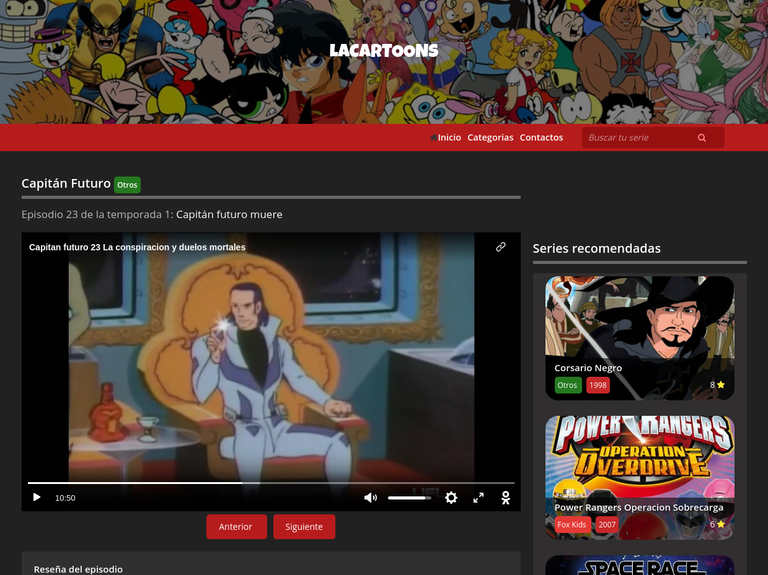Go to Inicio in the navigation bar
The width and height of the screenshot is (768, 575).
(449, 138)
